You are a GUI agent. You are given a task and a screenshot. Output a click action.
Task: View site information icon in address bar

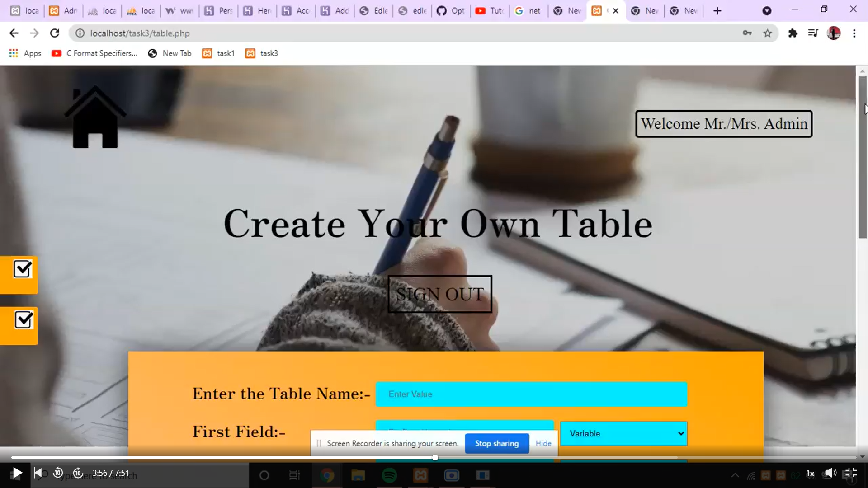[80, 33]
